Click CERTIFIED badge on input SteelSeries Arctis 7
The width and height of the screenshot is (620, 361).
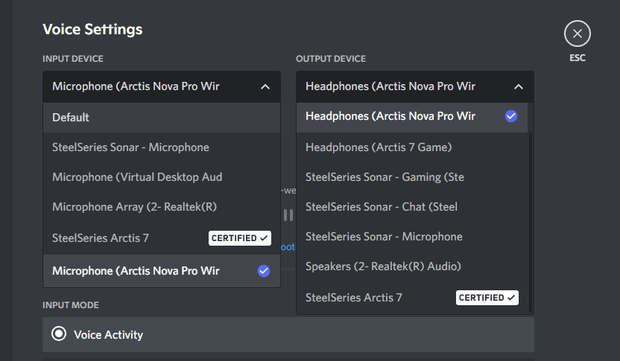[240, 238]
